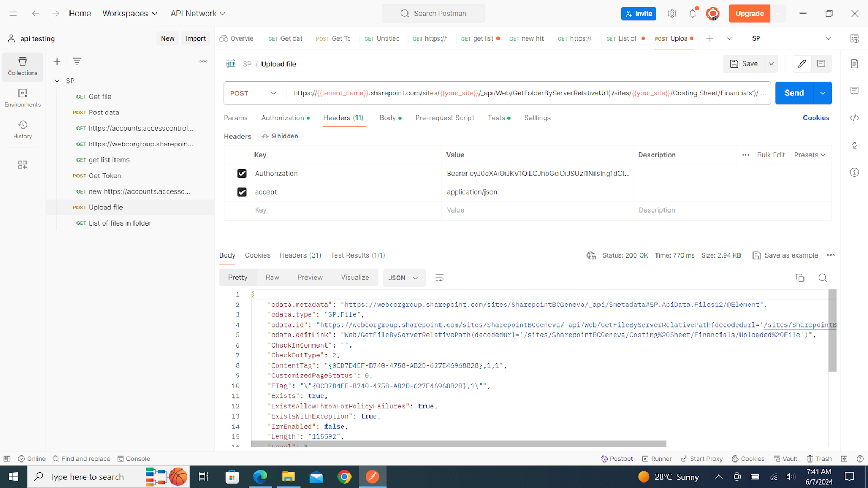Image resolution: width=868 pixels, height=488 pixels.
Task: Click the Search Postman field
Action: pyautogui.click(x=433, y=14)
